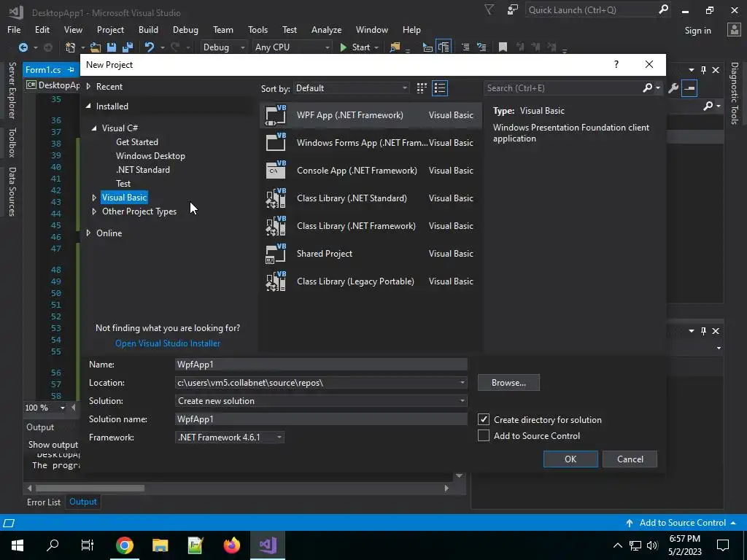Click the Browse... button
The image size is (747, 560).
pos(508,382)
